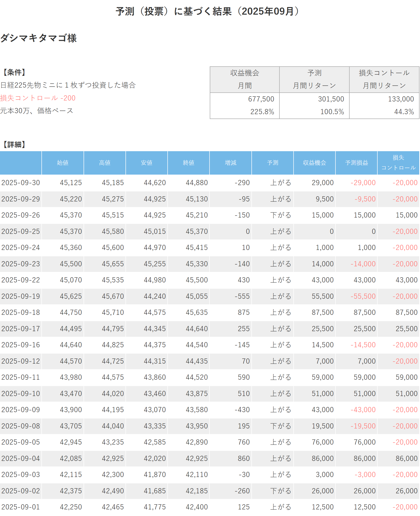Select the 予測損益 column header
Image resolution: width=420 pixels, height=516 pixels.
tap(356, 163)
